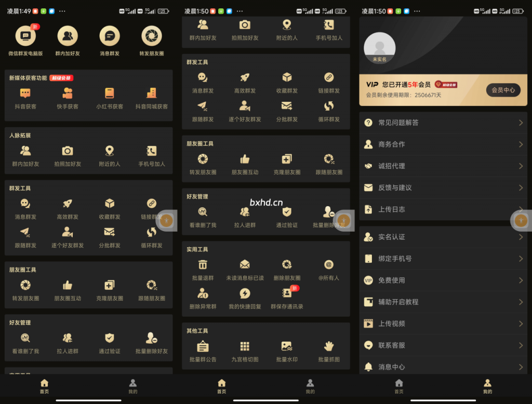Image resolution: width=532 pixels, height=404 pixels.
Task: Tap the 批量抓图 hand icon
Action: pyautogui.click(x=329, y=346)
